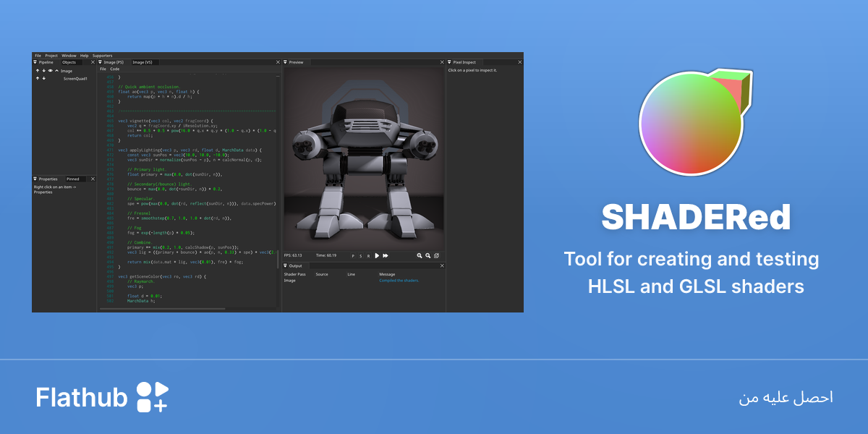The height and width of the screenshot is (434, 868).
Task: Open the Output panel dock dropdown
Action: (x=285, y=266)
